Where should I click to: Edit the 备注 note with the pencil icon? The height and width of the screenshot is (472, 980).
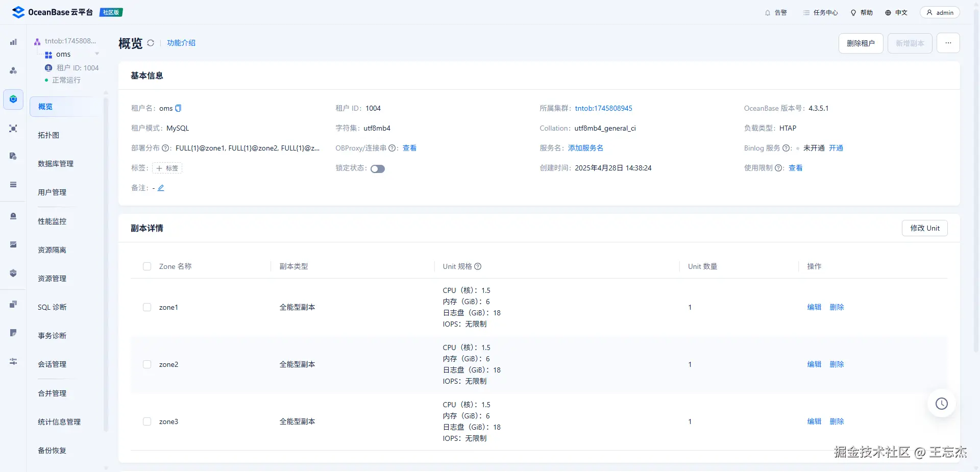(161, 188)
